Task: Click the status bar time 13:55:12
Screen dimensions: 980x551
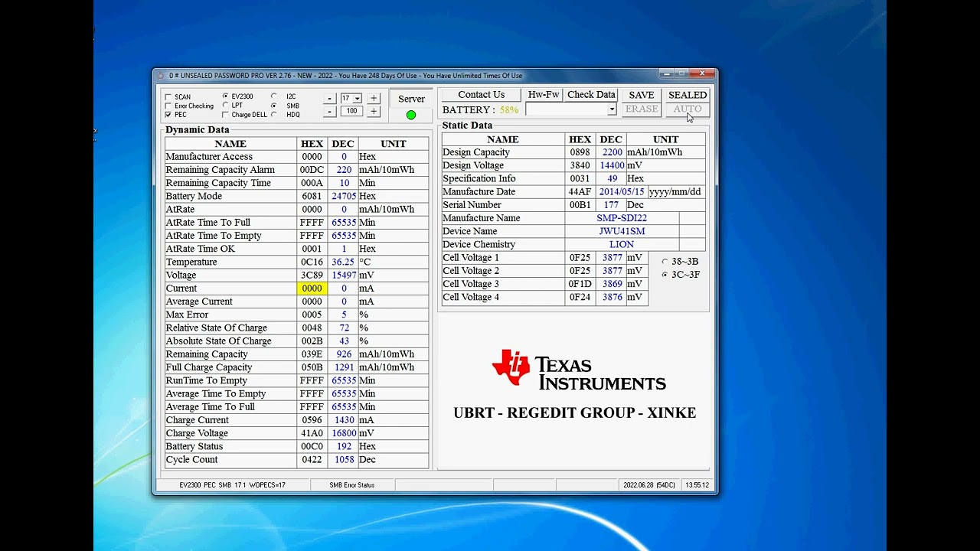Action: (697, 485)
